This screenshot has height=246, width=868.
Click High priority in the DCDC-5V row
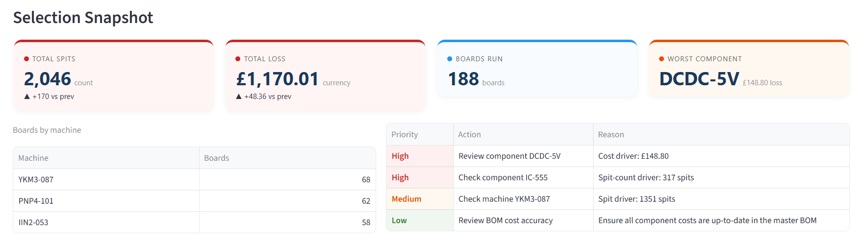pos(420,156)
